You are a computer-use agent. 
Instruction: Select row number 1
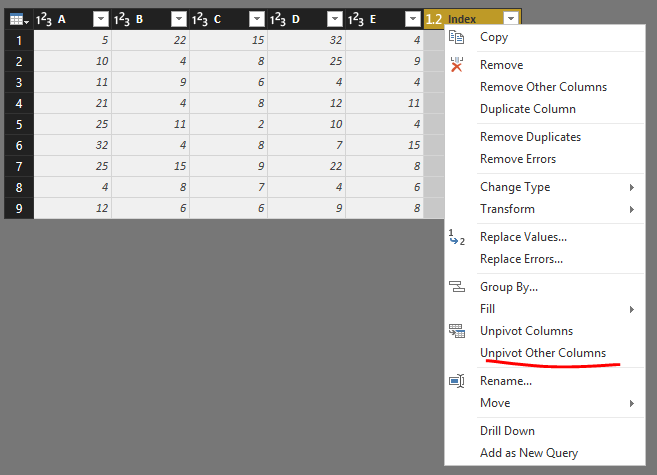(x=19, y=41)
